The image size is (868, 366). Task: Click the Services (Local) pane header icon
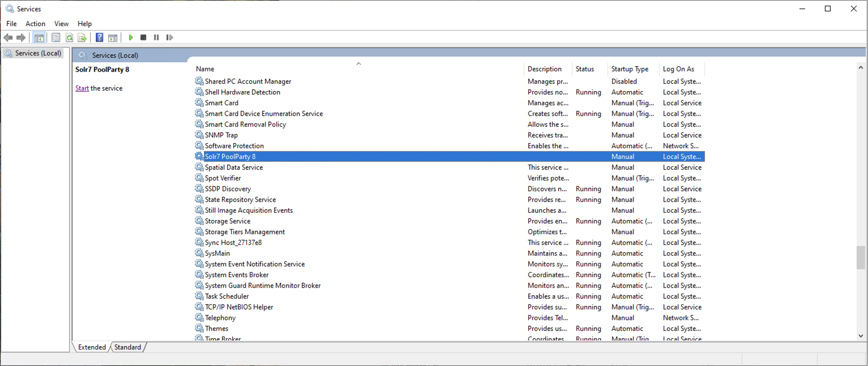pos(83,55)
